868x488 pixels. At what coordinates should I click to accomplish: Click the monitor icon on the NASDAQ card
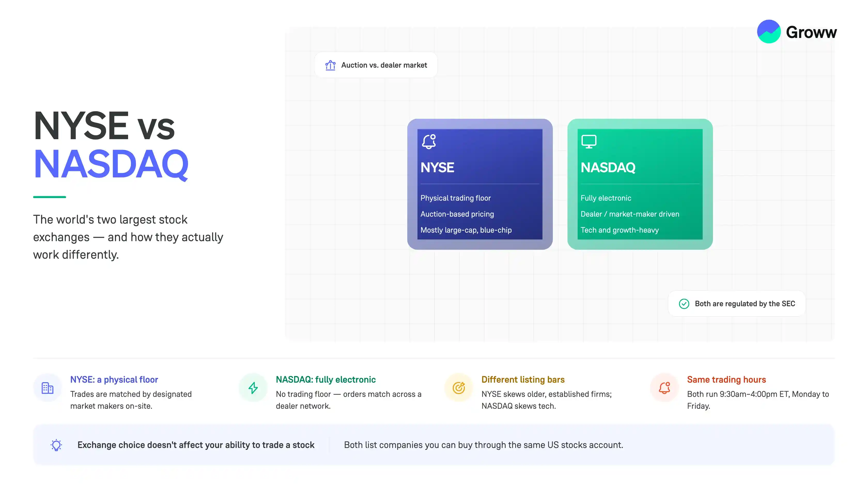[589, 141]
